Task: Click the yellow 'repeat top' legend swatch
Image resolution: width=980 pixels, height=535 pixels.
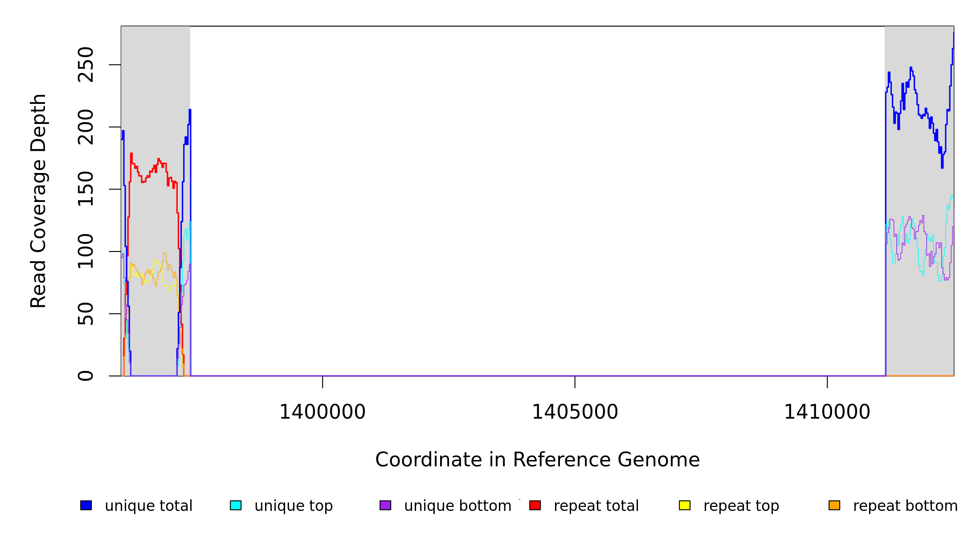Action: point(685,505)
